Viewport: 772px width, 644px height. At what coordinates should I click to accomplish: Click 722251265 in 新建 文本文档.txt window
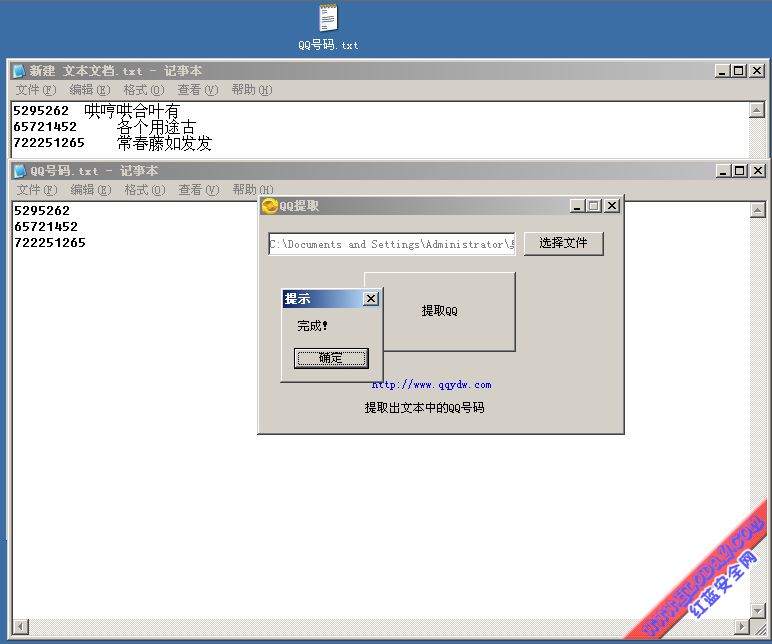pyautogui.click(x=49, y=143)
